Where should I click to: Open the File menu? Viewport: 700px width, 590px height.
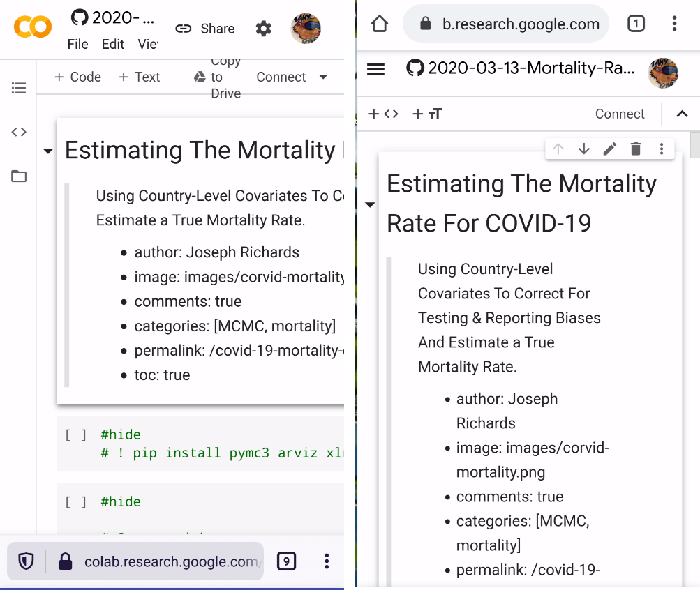[x=77, y=44]
